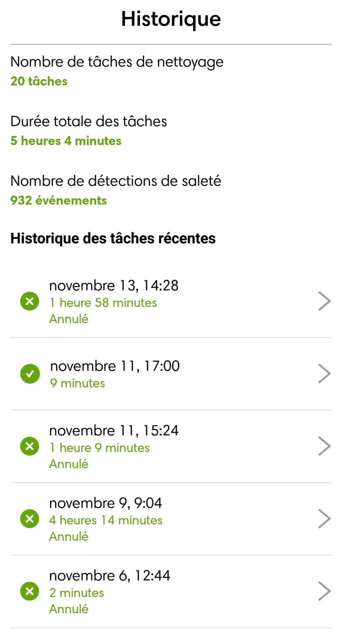Click the cancelled status icon for novembre 13
342x644 pixels.
click(x=30, y=301)
